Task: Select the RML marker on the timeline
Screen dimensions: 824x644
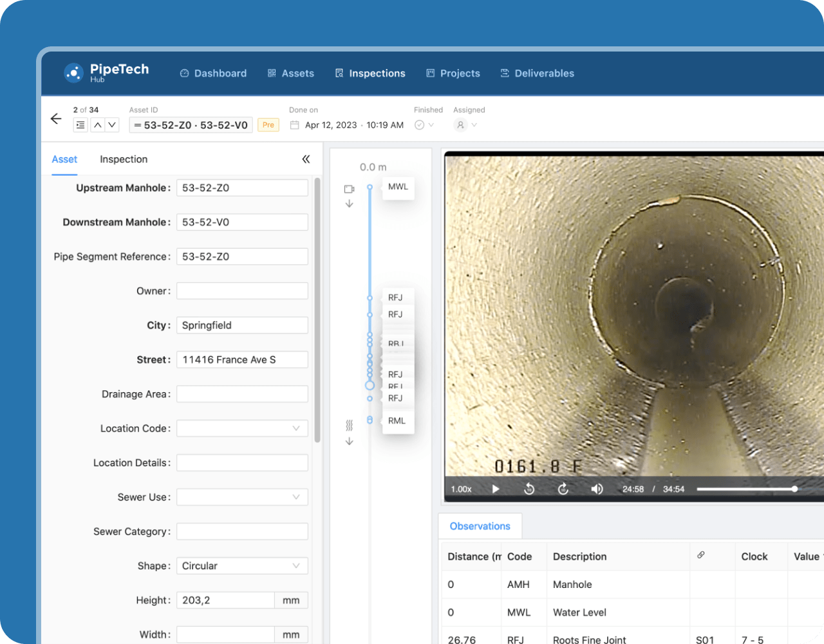Action: click(397, 421)
